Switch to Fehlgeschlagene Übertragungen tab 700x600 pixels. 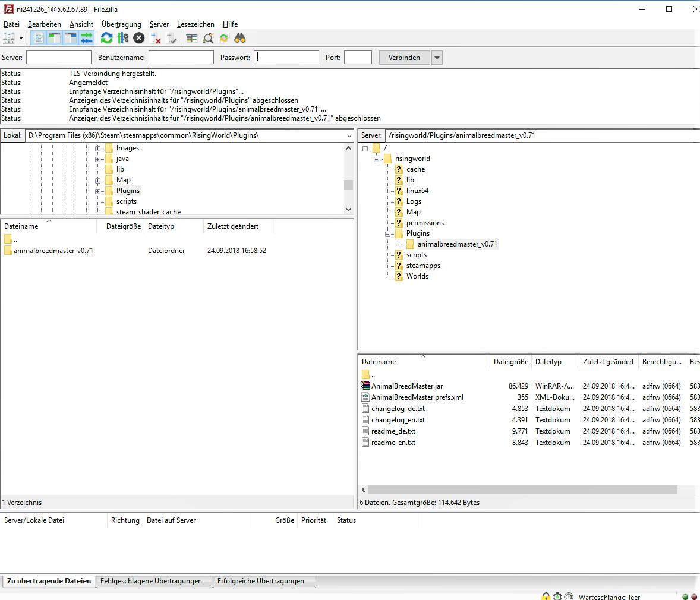point(151,581)
